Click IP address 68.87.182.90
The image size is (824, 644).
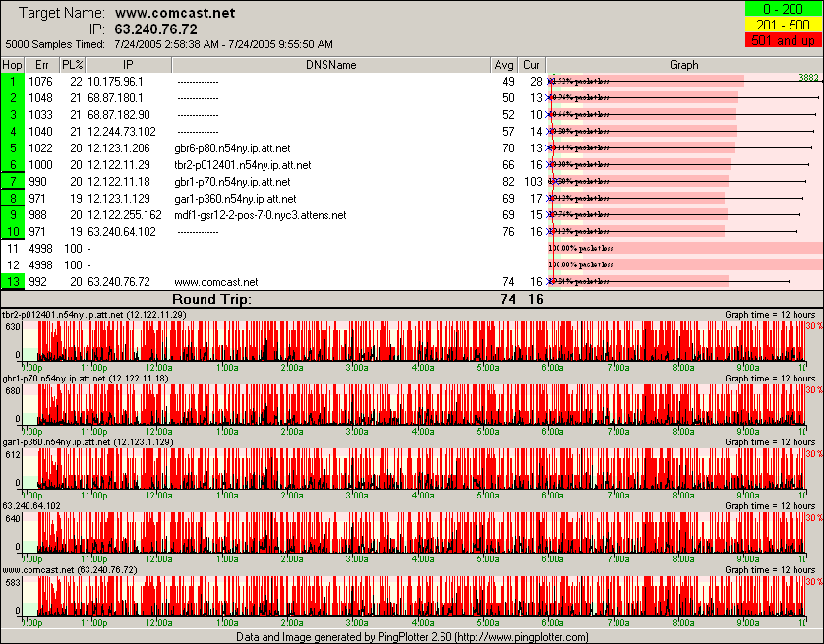point(119,115)
